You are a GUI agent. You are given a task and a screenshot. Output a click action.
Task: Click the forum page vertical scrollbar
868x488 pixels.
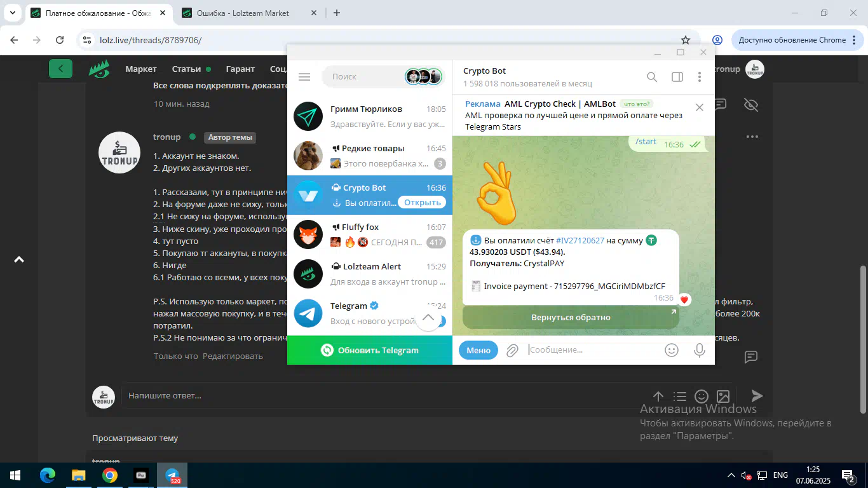coord(863,339)
